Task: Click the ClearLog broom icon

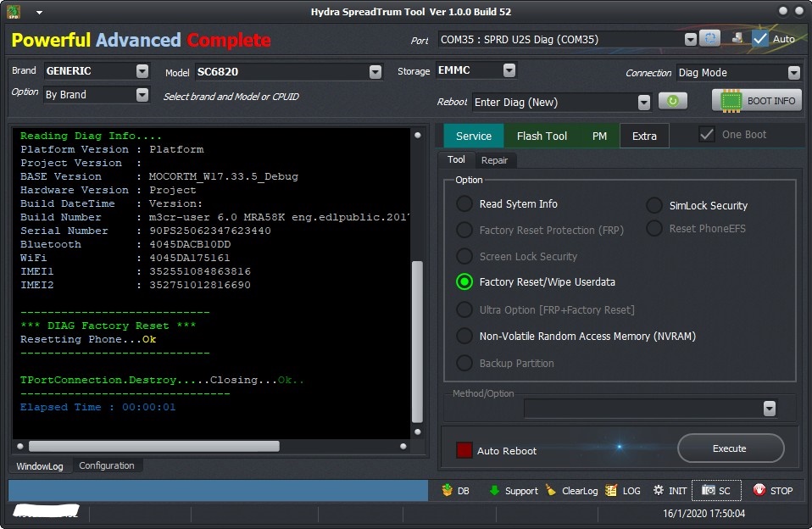Action: [550, 490]
